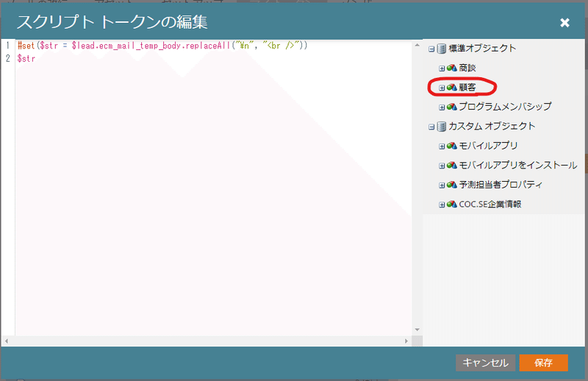The width and height of the screenshot is (588, 381).
Task: Click line number 1 in the gutter
Action: pyautogui.click(x=7, y=46)
